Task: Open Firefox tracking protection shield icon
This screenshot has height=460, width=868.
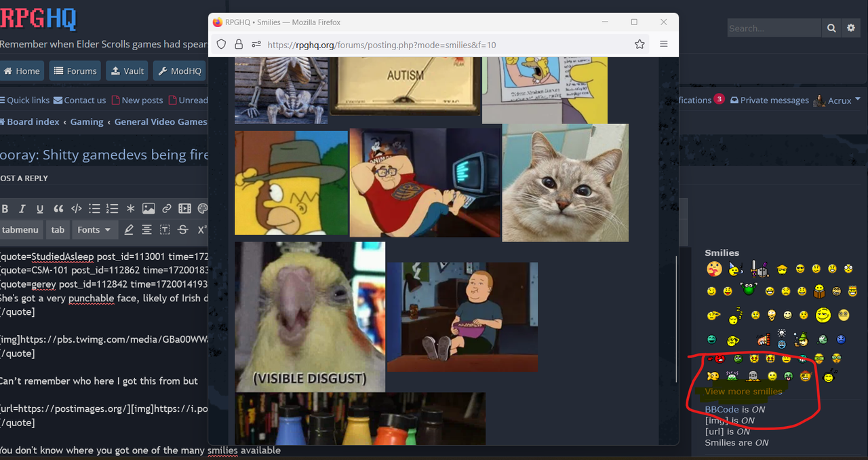Action: pos(221,44)
